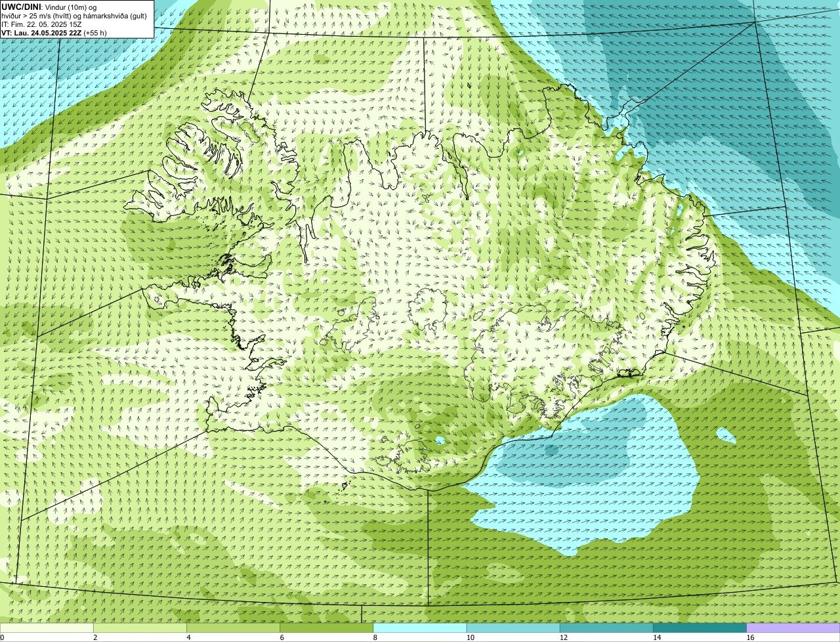Click the title line "UWC/DINI: Vindur (10m) og"
Screen dimensions: 840x642
click(x=49, y=7)
